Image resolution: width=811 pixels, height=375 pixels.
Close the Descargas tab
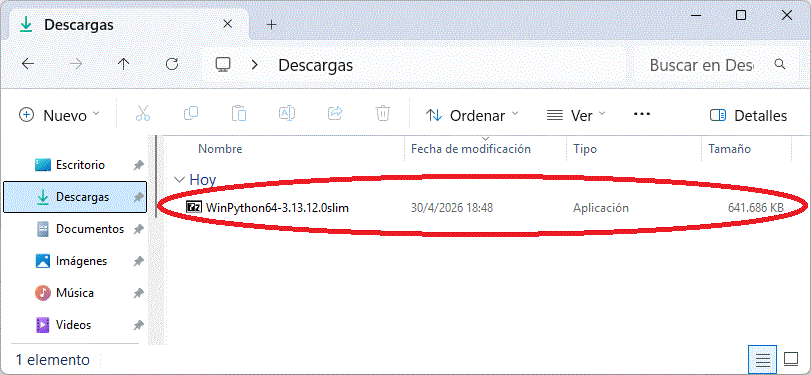[x=228, y=24]
